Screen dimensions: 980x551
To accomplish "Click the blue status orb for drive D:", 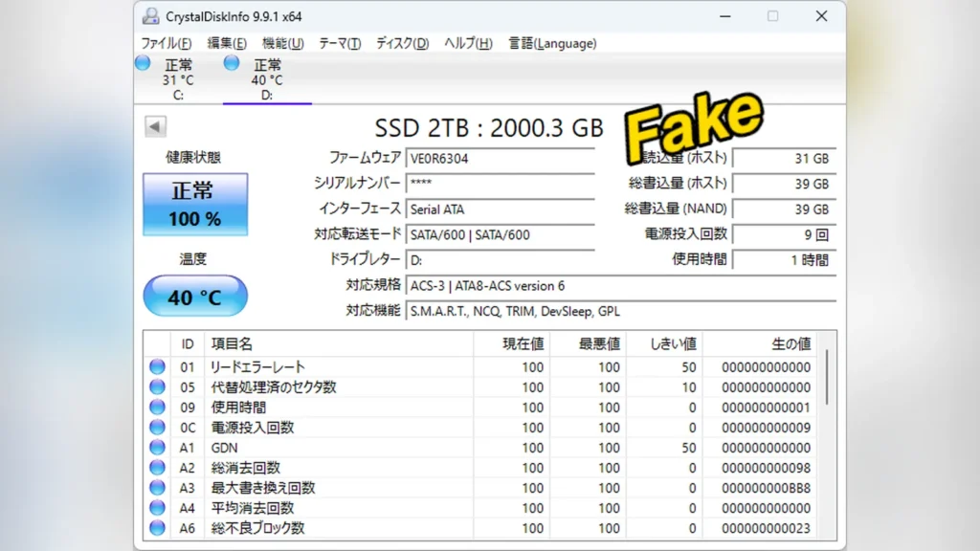I will point(232,63).
